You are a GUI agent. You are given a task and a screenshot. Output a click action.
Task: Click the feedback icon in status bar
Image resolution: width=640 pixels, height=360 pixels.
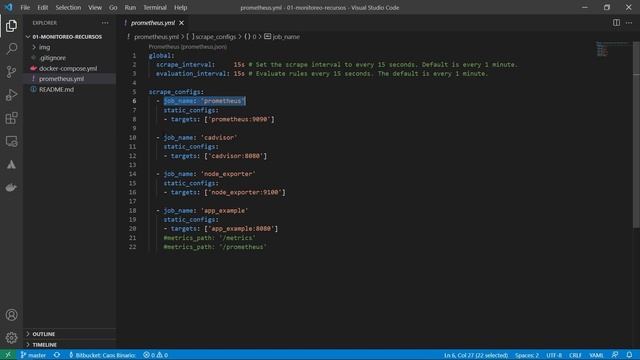[x=615, y=355]
